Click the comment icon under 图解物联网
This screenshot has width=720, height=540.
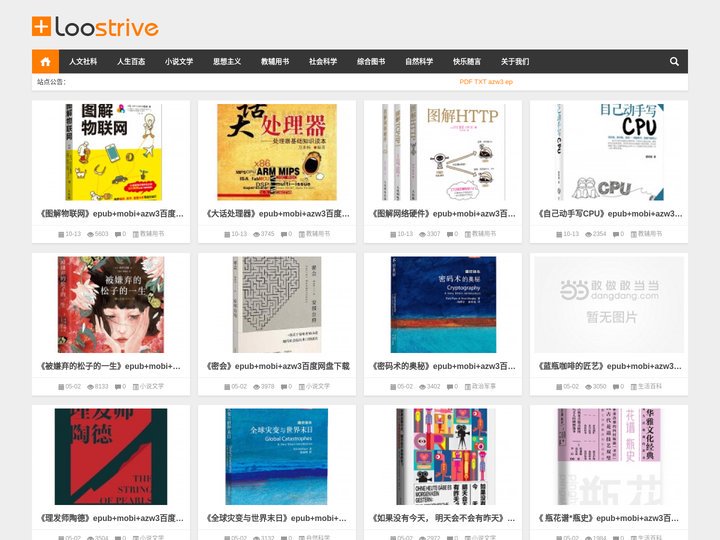pyautogui.click(x=118, y=234)
